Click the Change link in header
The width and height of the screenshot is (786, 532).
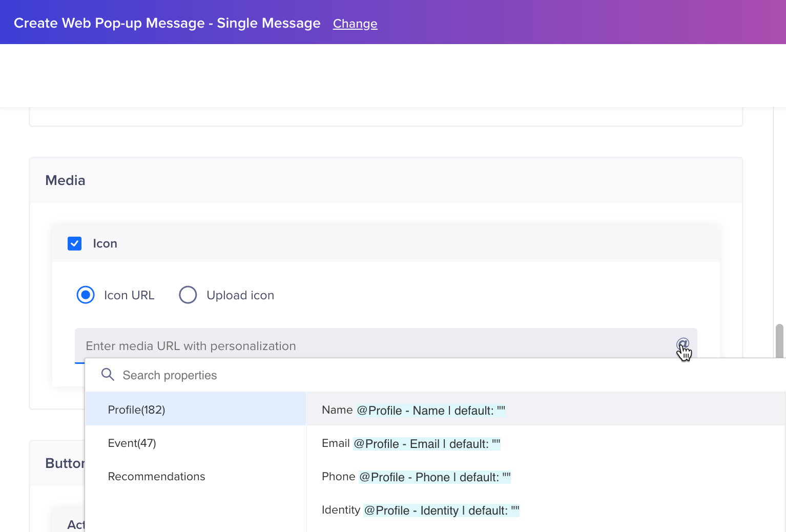pos(355,24)
